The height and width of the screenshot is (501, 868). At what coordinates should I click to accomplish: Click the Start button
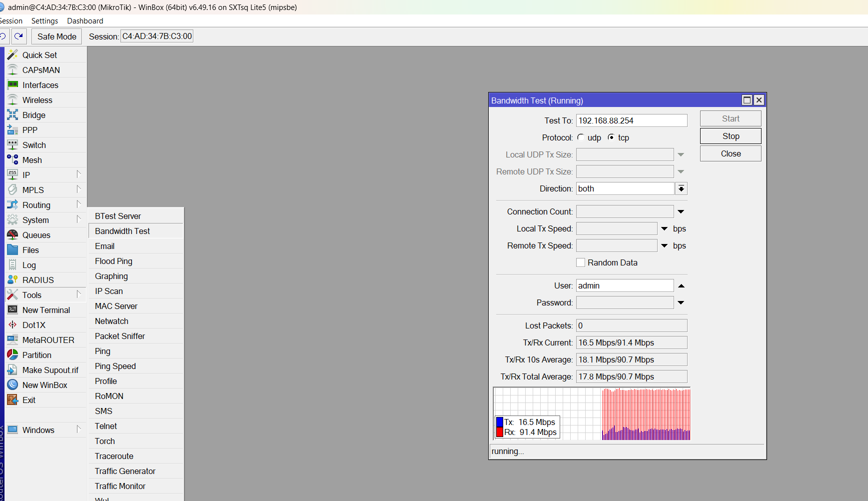(x=731, y=118)
